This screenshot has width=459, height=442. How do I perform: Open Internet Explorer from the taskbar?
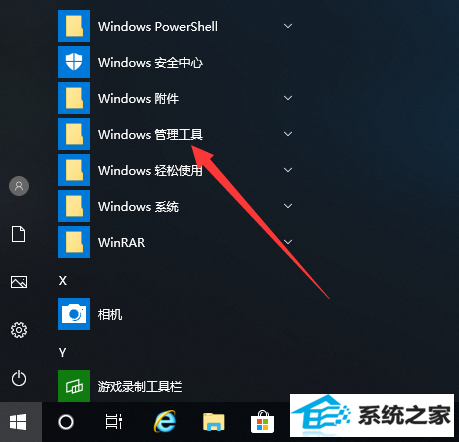[165, 422]
